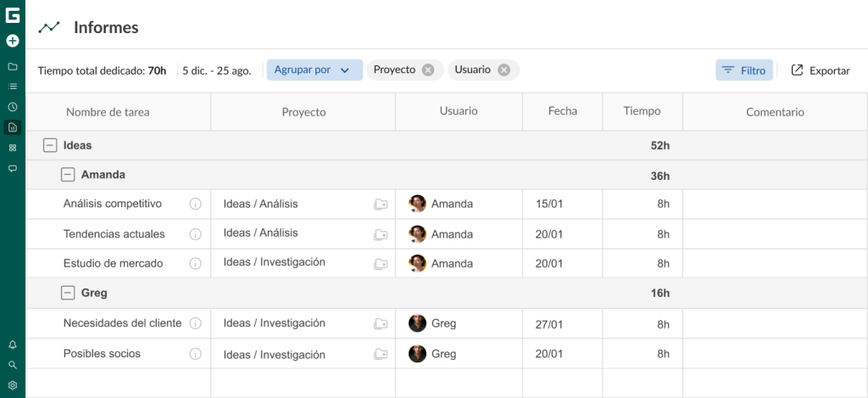Open the task list icon in the sidebar
This screenshot has width=868, height=398.
click(x=12, y=87)
